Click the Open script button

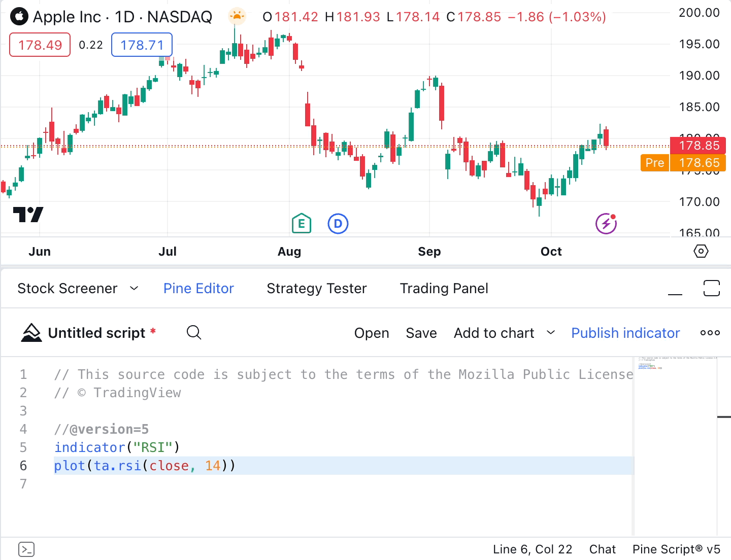(372, 333)
